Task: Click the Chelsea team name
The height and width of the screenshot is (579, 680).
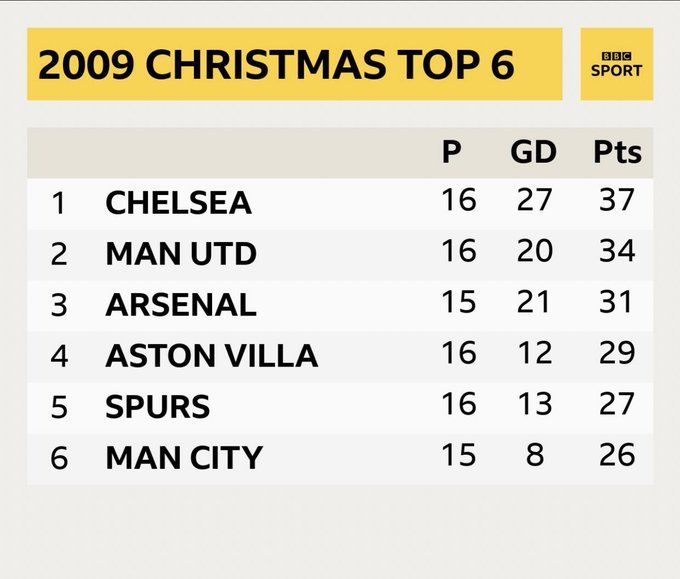Action: click(x=178, y=203)
